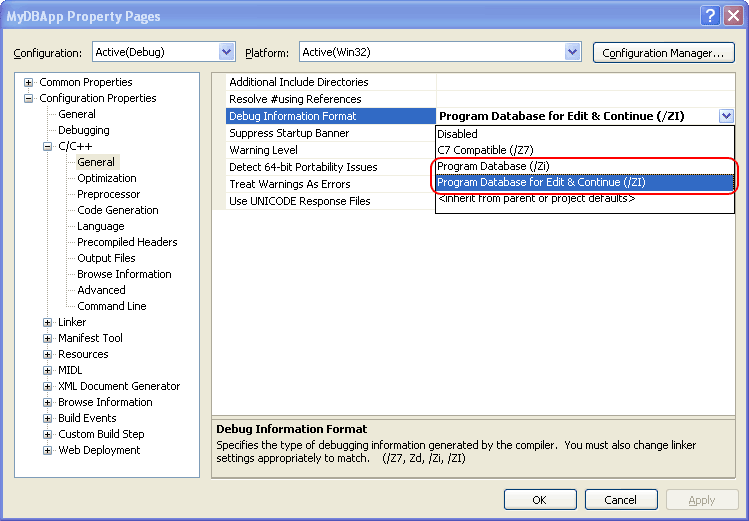The image size is (749, 521).
Task: Click Resolve #using References property
Action: tap(295, 99)
